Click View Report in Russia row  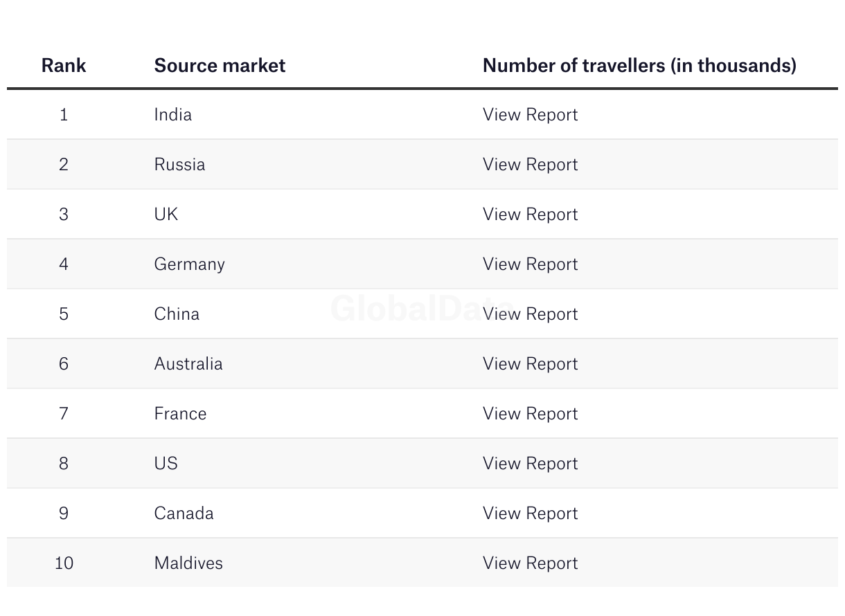[530, 164]
